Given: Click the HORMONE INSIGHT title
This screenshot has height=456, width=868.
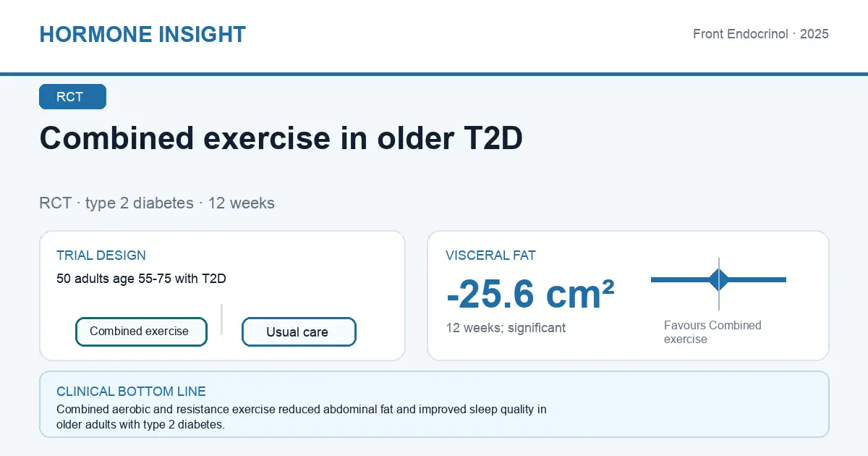Looking at the screenshot, I should coord(142,34).
